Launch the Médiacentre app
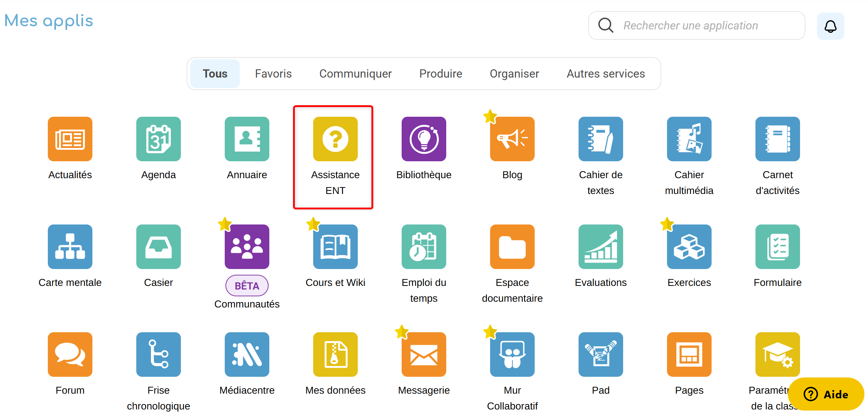Viewport: 868px width, 417px height. click(x=247, y=355)
